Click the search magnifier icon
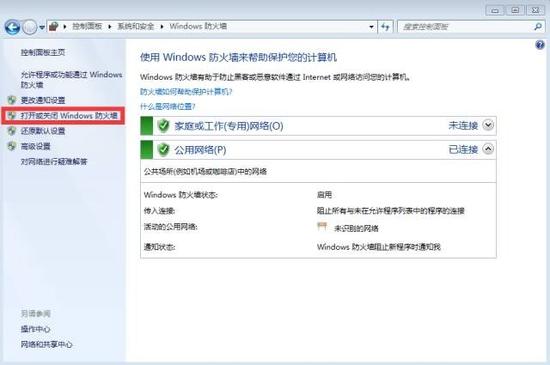 coord(538,26)
